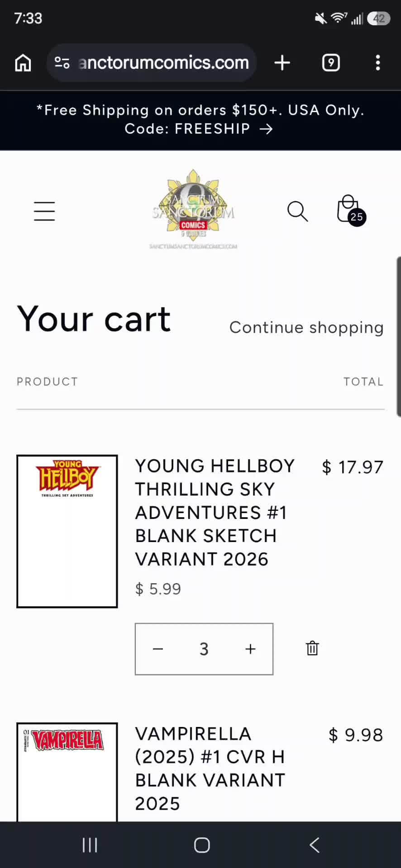This screenshot has width=401, height=868.
Task: Delete Young Hellboy item with trash icon
Action: click(312, 648)
